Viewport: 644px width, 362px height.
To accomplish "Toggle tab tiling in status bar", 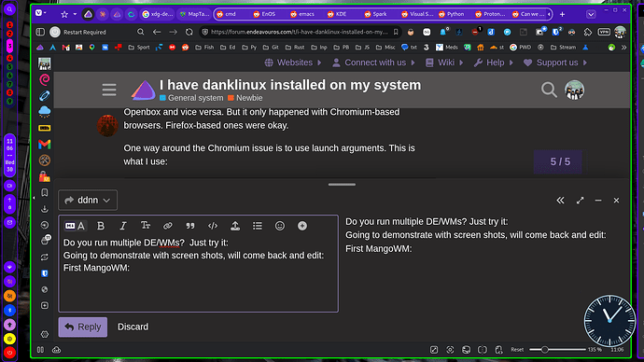I will click(483, 350).
